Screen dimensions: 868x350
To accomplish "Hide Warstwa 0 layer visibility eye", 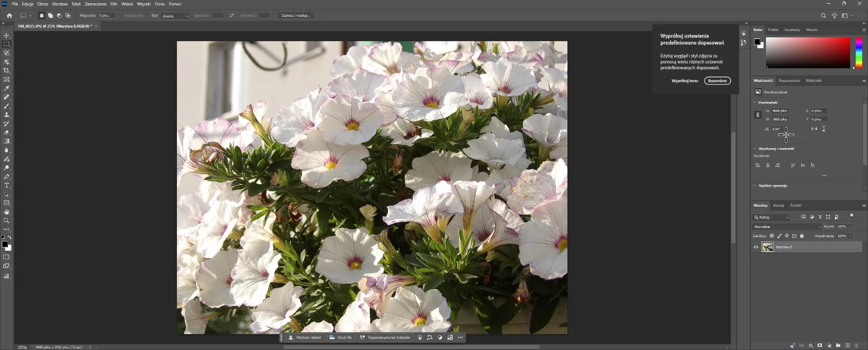I will (756, 247).
